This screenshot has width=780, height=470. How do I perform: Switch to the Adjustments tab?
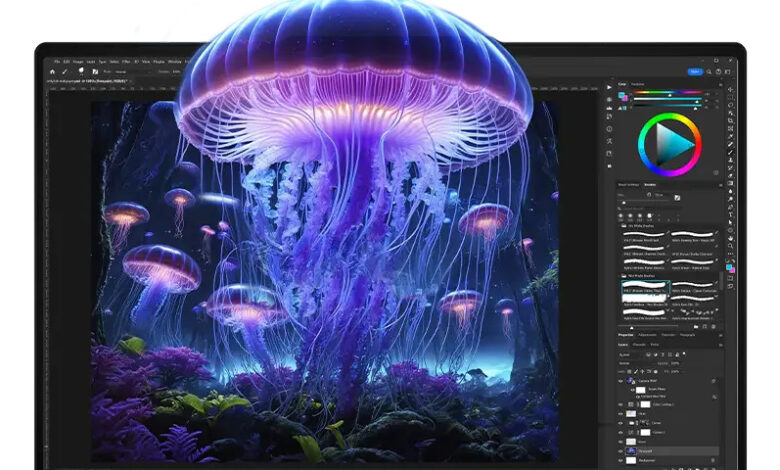(x=647, y=335)
